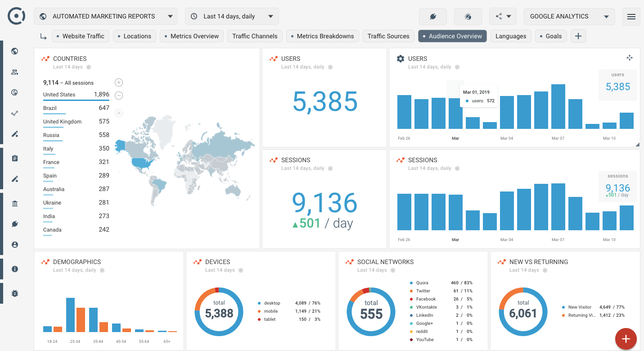Click the settings gear on the USERS chart widget
The width and height of the screenshot is (644, 351).
point(400,58)
